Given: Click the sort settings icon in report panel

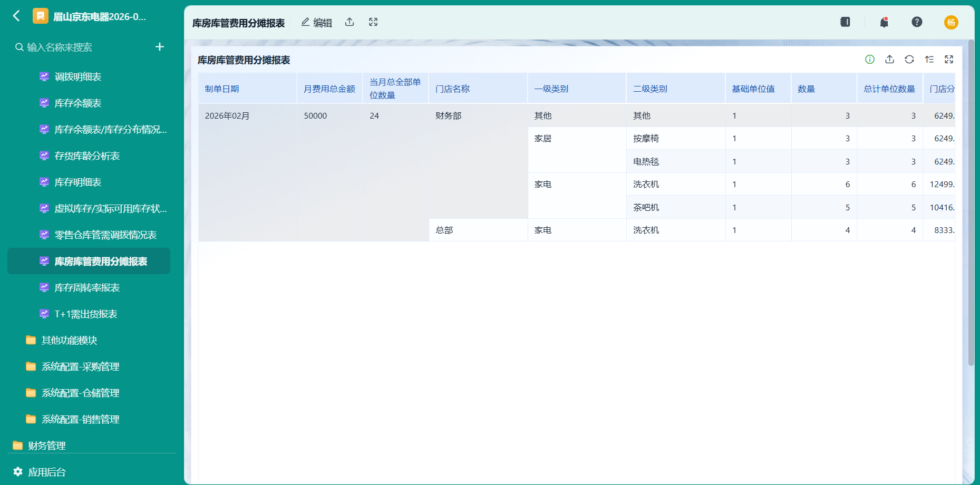Looking at the screenshot, I should pyautogui.click(x=929, y=60).
